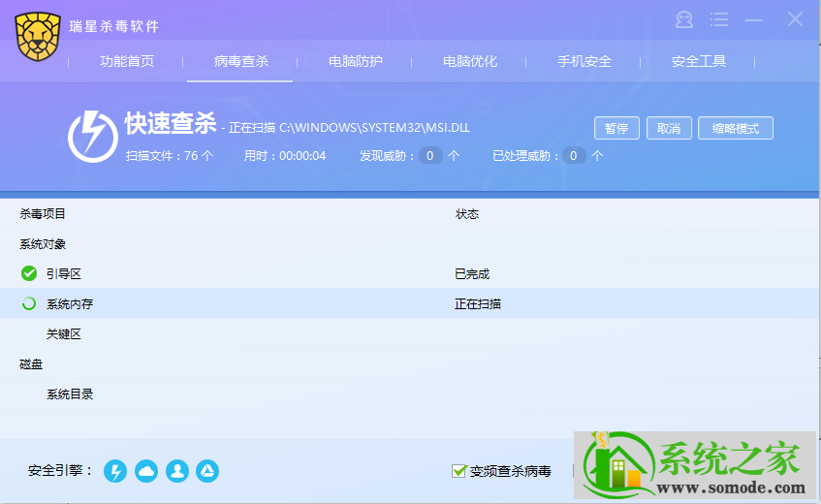The height and width of the screenshot is (504, 821).
Task: Open the main menu list icon
Action: pyautogui.click(x=719, y=20)
